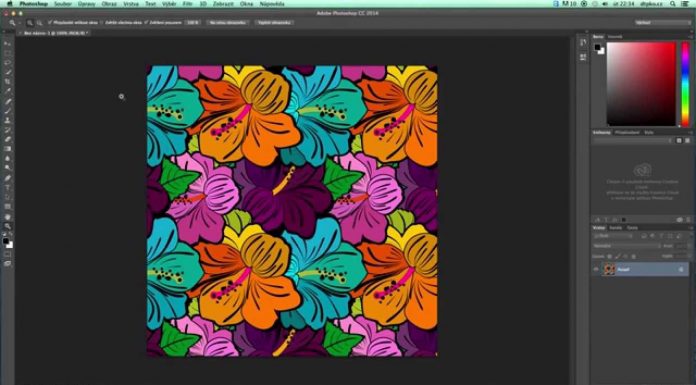This screenshot has width=696, height=385.
Task: Open the layer blend mode dropdown
Action: [627, 246]
